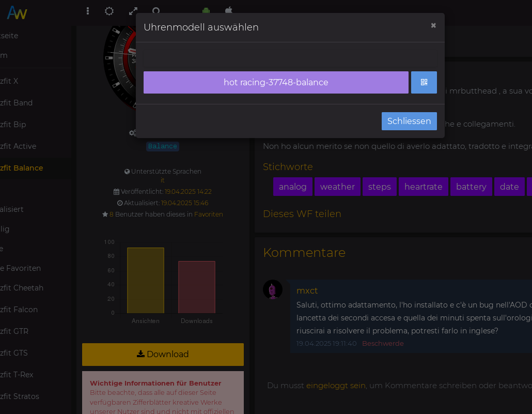Click the QR code button in dialog
Screen dimensions: 532x414
coord(424,82)
